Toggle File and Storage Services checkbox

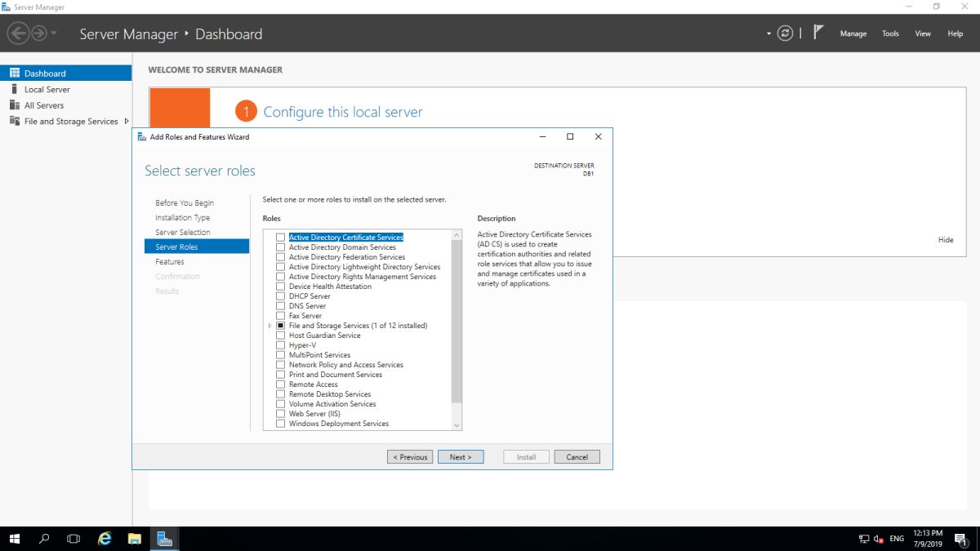pyautogui.click(x=281, y=326)
